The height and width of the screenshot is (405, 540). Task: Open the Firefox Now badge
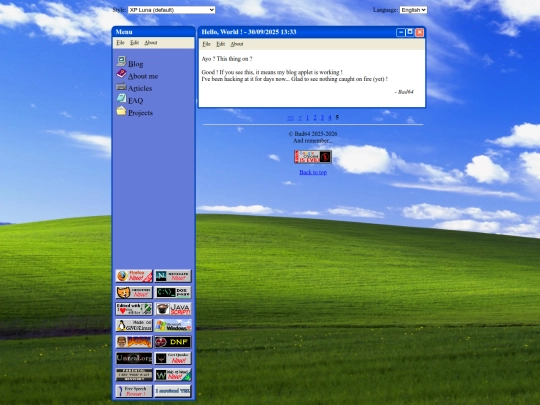point(134,276)
